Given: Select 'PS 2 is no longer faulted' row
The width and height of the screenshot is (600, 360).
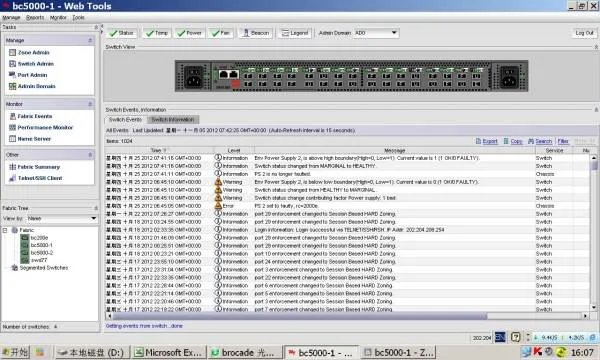Looking at the screenshot, I should (347, 174).
